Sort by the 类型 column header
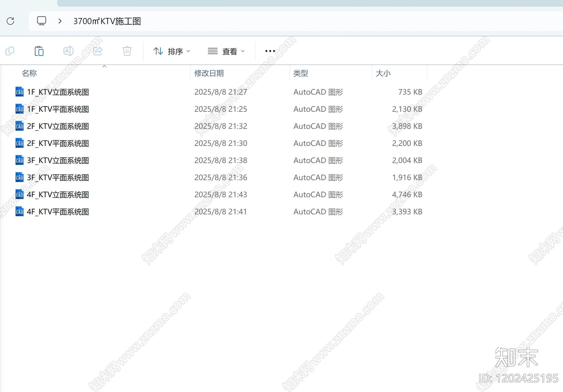The image size is (563, 392). tap(301, 73)
